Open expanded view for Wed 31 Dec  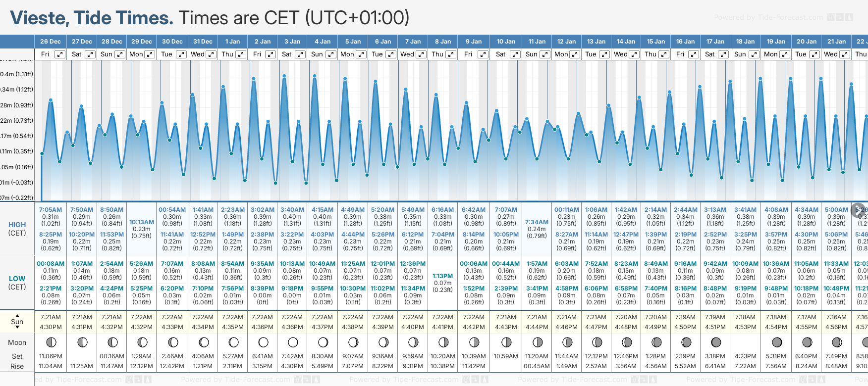(211, 54)
